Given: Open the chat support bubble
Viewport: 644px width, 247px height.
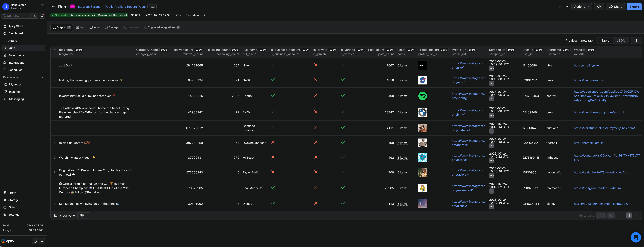Looking at the screenshot, I should pos(636,237).
